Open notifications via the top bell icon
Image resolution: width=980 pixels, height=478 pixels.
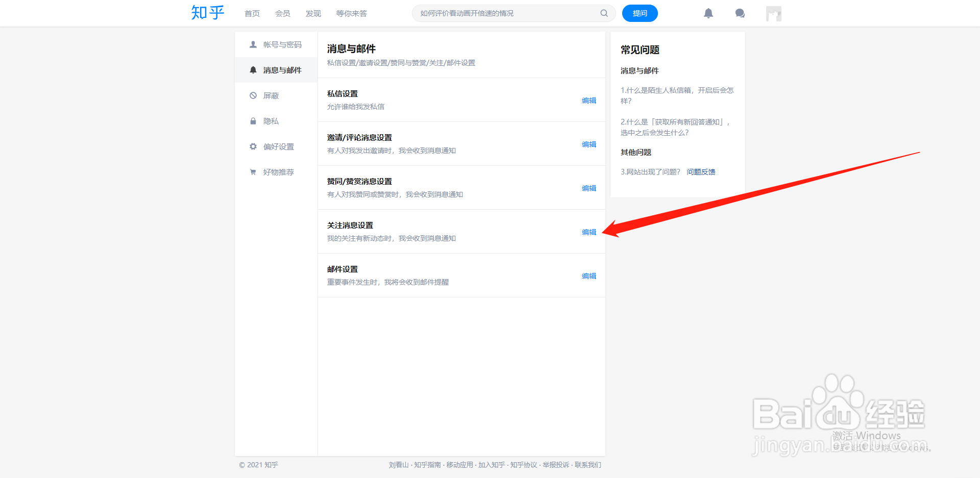click(708, 13)
